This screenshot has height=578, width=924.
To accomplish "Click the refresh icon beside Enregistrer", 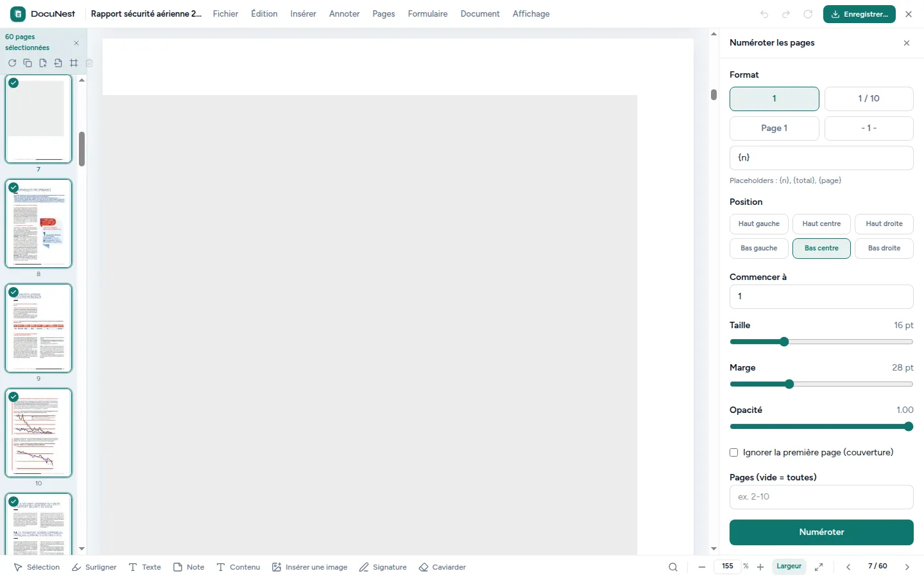I will pos(808,14).
